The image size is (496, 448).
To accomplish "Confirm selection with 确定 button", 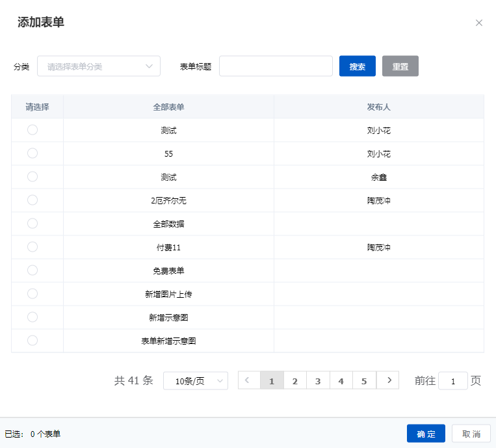I will pos(426,434).
